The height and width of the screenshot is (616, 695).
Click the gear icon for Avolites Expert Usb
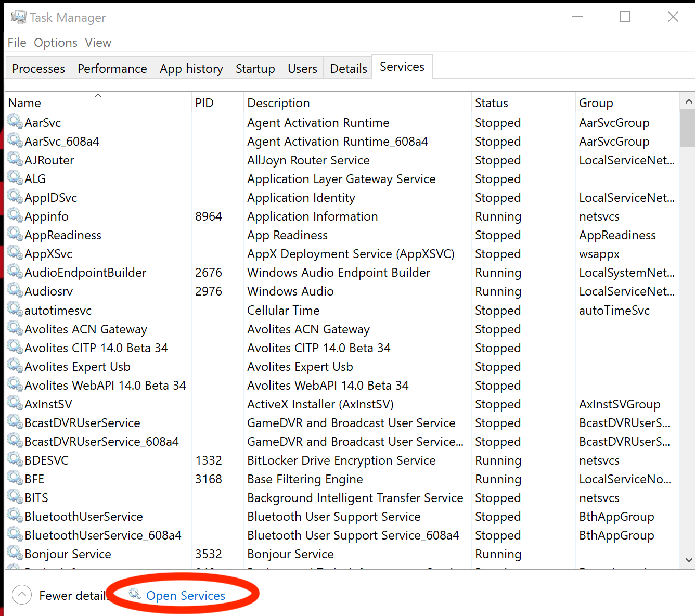[x=15, y=366]
